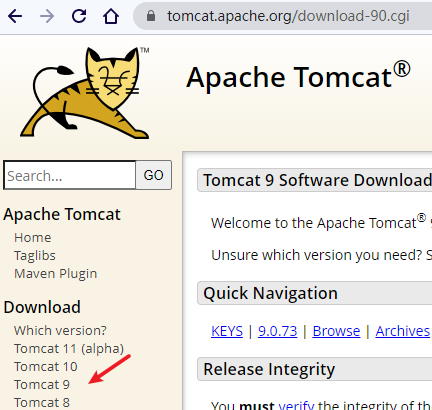Click into the Search... field
This screenshot has width=432, height=410.
coord(70,175)
